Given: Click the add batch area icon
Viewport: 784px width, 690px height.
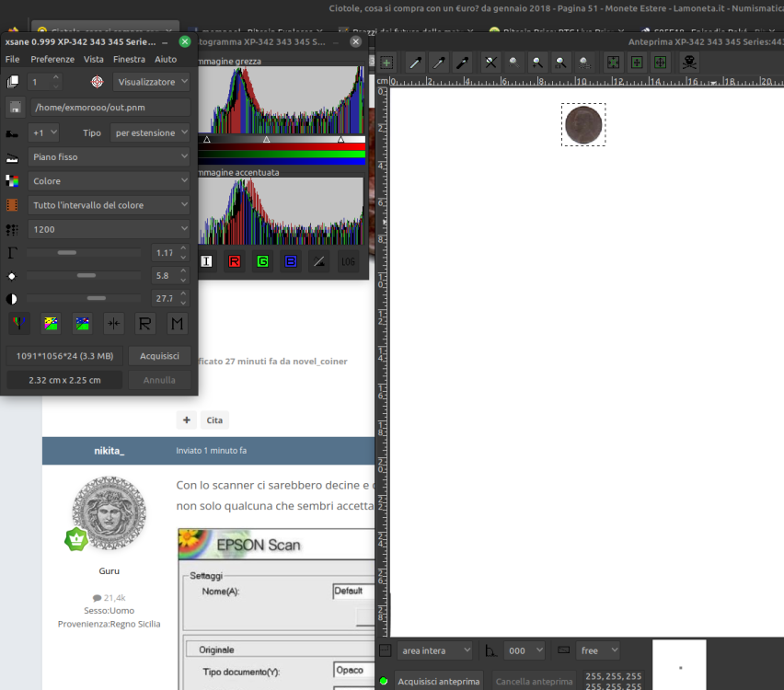Looking at the screenshot, I should coord(386,63).
